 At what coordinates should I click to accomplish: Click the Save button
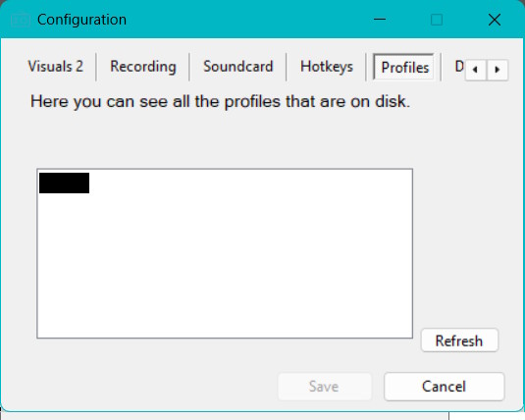click(x=325, y=387)
